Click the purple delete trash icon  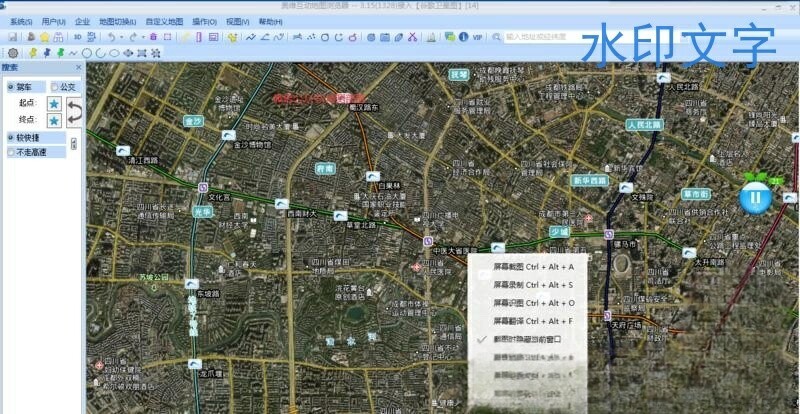click(153, 37)
